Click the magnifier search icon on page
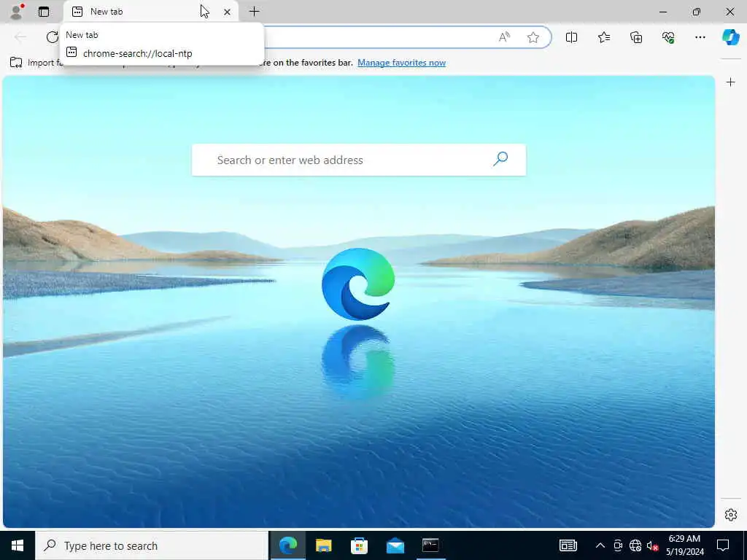The width and height of the screenshot is (747, 560). 500,158
